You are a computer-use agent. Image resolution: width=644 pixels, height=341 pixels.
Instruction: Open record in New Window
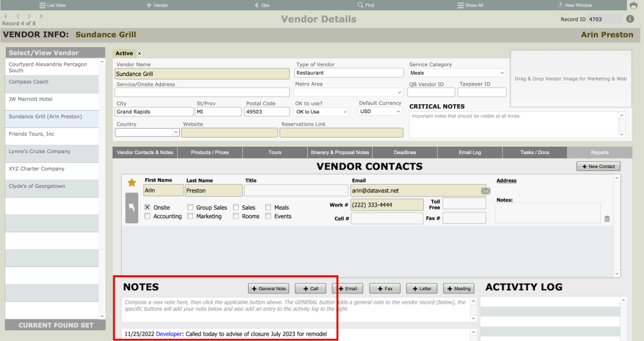tap(574, 5)
